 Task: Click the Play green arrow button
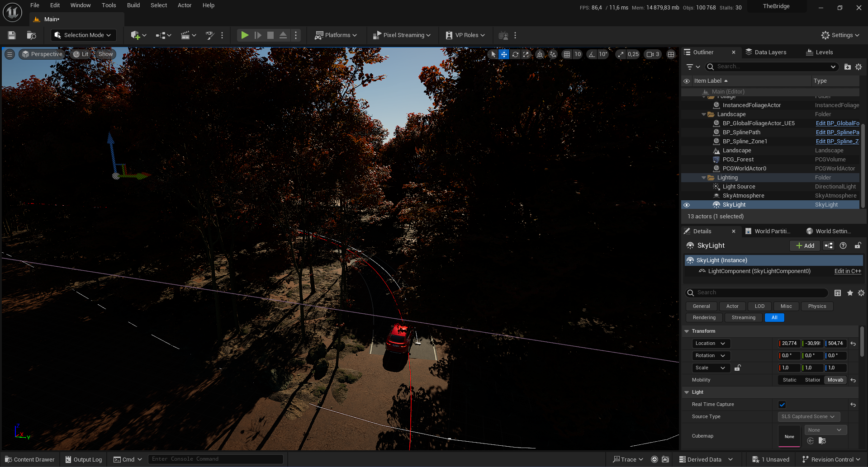(244, 35)
